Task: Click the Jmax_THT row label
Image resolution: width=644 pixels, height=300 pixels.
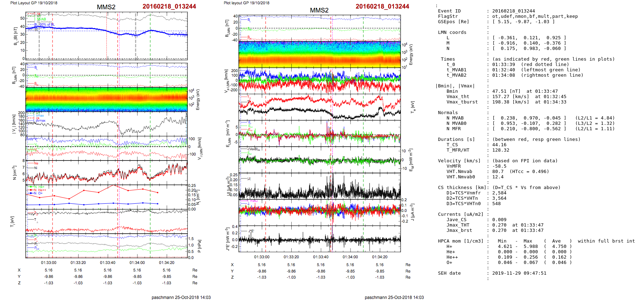Action: 458,225
